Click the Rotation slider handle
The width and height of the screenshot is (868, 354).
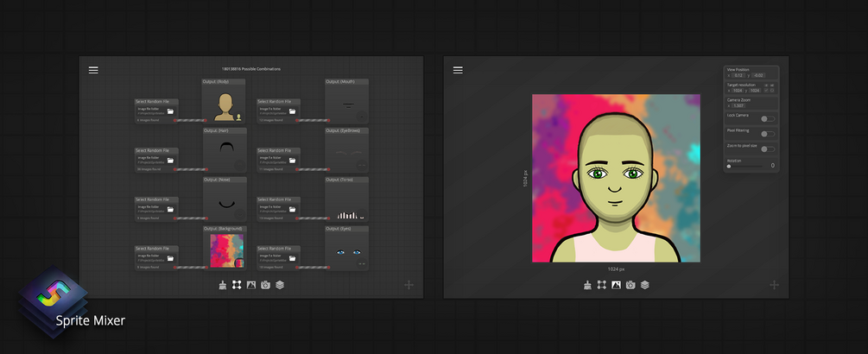729,166
